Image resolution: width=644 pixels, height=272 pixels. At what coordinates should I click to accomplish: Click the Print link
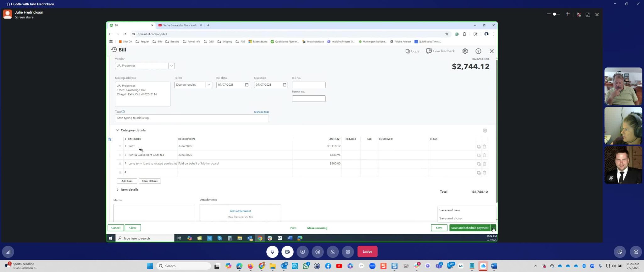pos(293,228)
